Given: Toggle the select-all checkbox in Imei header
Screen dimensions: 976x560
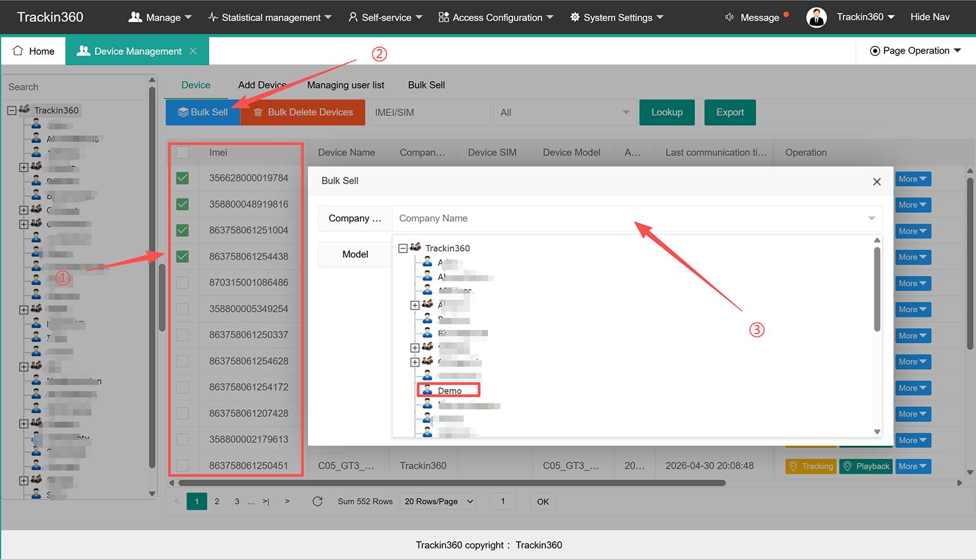Looking at the screenshot, I should coord(182,153).
